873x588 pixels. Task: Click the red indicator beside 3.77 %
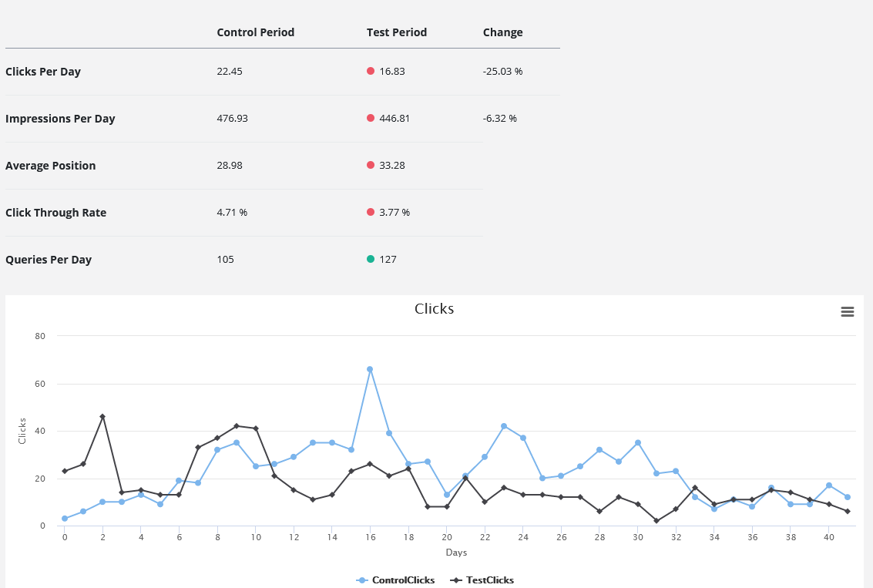371,212
